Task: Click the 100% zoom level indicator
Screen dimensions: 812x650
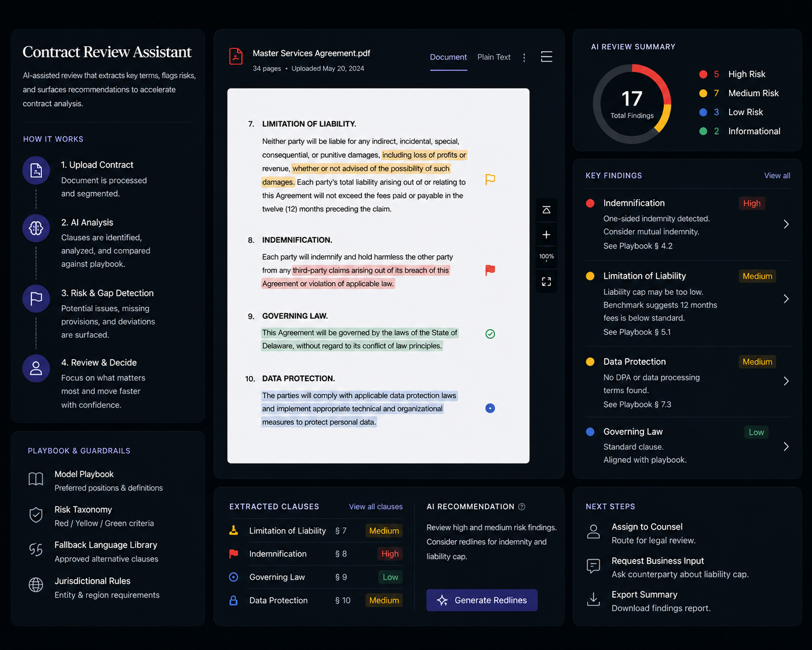Action: [546, 257]
